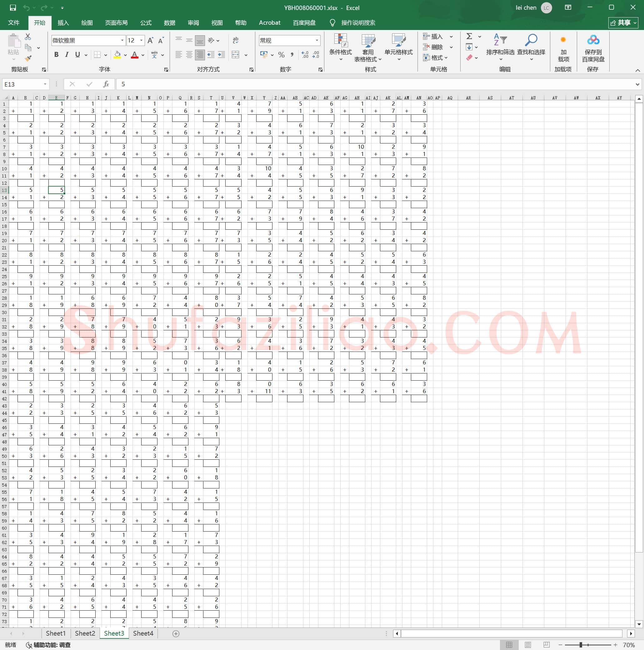Click the percent style icon
This screenshot has width=644, height=650.
(282, 54)
